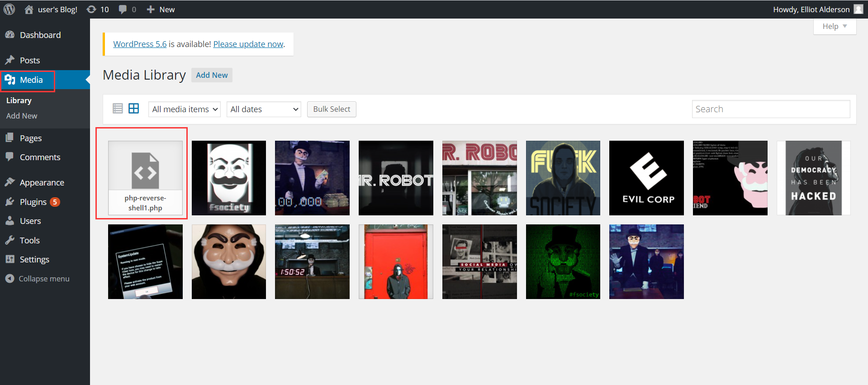
Task: Open the fsociety mask thumbnail
Action: pos(229,178)
